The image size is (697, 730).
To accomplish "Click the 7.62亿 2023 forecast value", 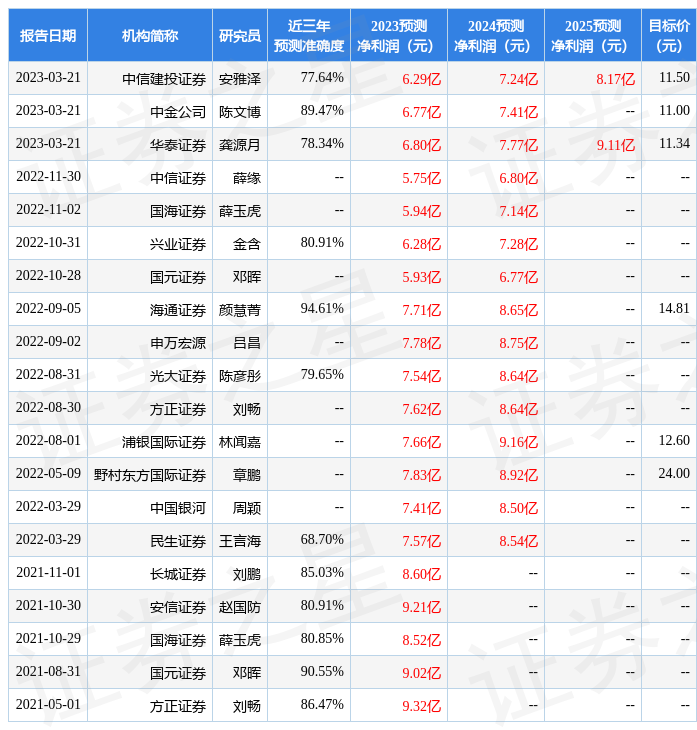I will click(421, 410).
